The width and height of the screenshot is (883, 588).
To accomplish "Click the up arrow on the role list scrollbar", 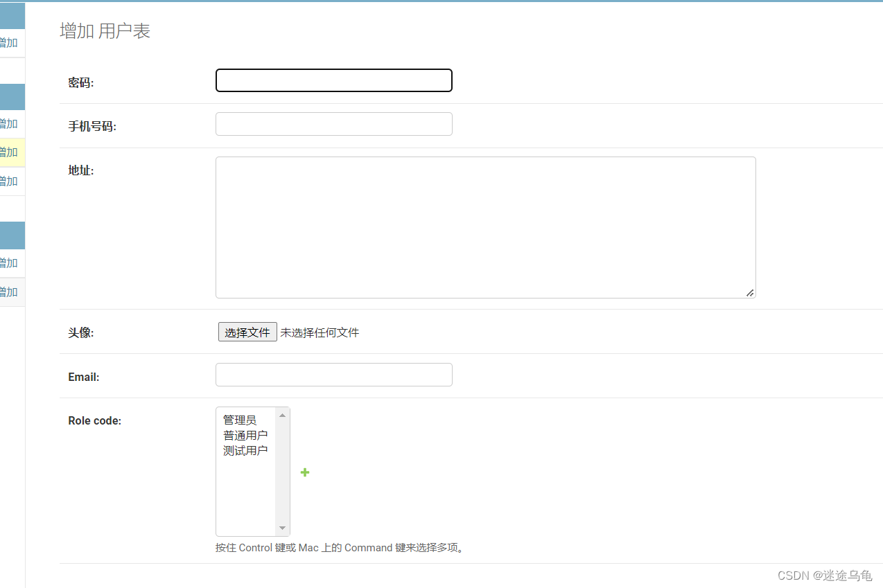I will tap(282, 414).
